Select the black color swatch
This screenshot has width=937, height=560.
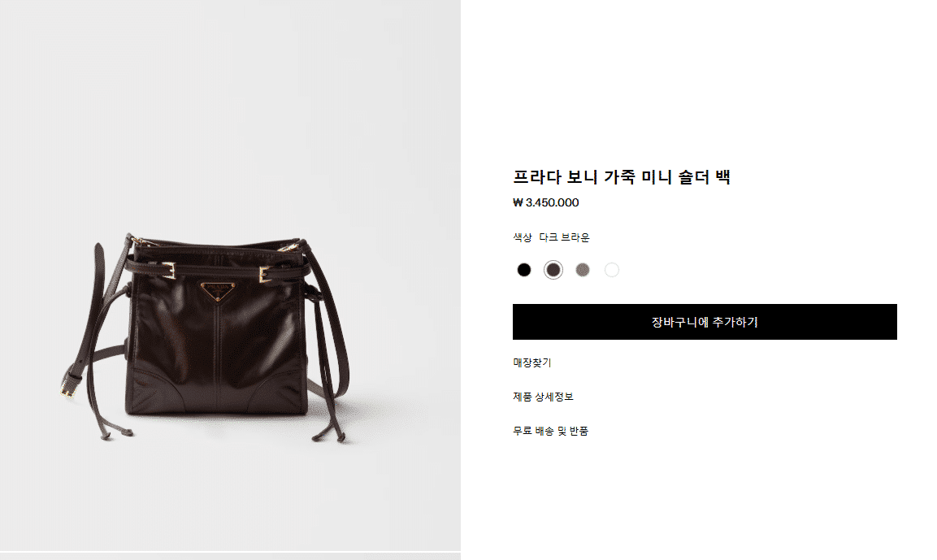pyautogui.click(x=523, y=270)
